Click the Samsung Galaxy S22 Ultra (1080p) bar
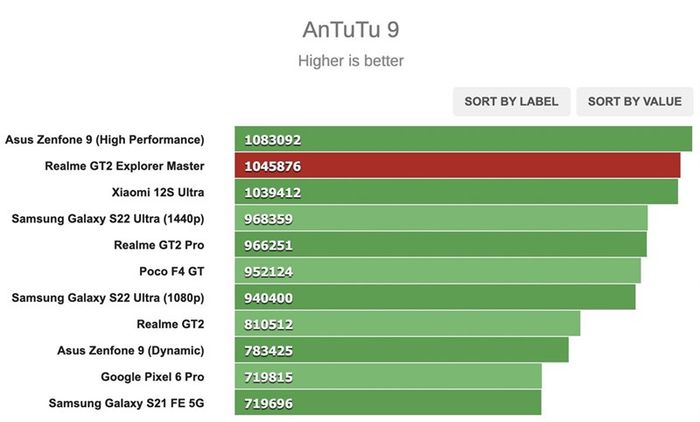 435,297
